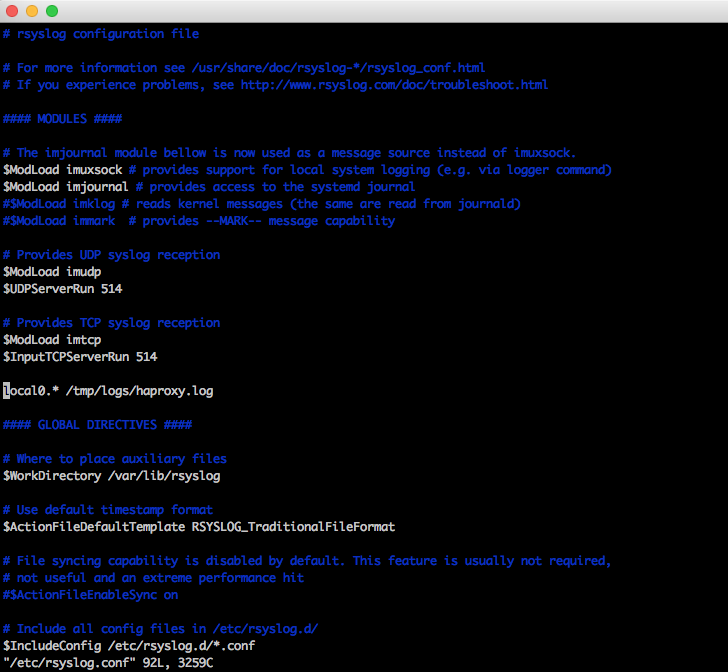This screenshot has width=728, height=672.
Task: Click the 'not useful and an extreme performance hit' line
Action: click(154, 578)
